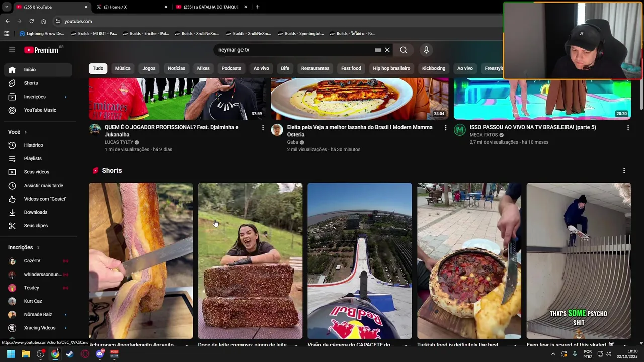Open the skater 'psycho' Short thumbnail

pos(579,260)
